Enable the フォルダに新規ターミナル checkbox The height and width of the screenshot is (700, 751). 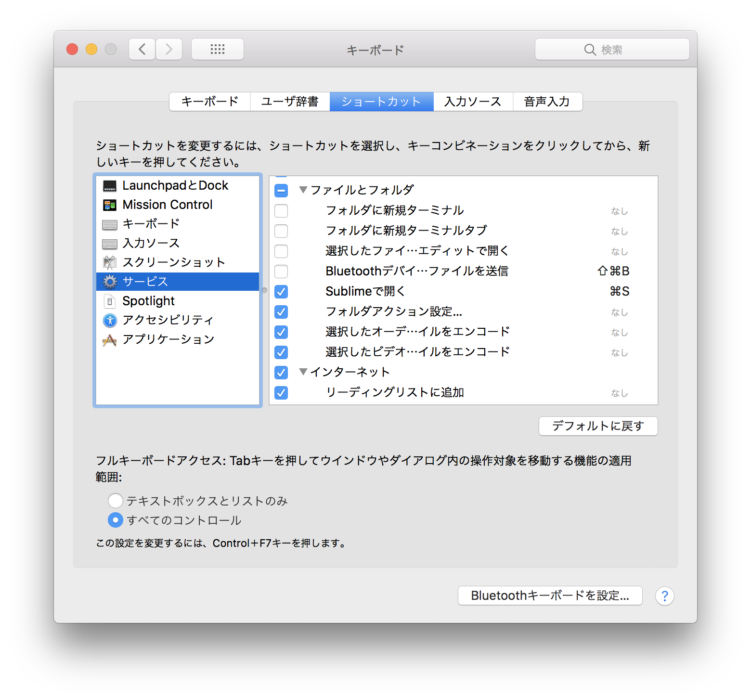281,210
